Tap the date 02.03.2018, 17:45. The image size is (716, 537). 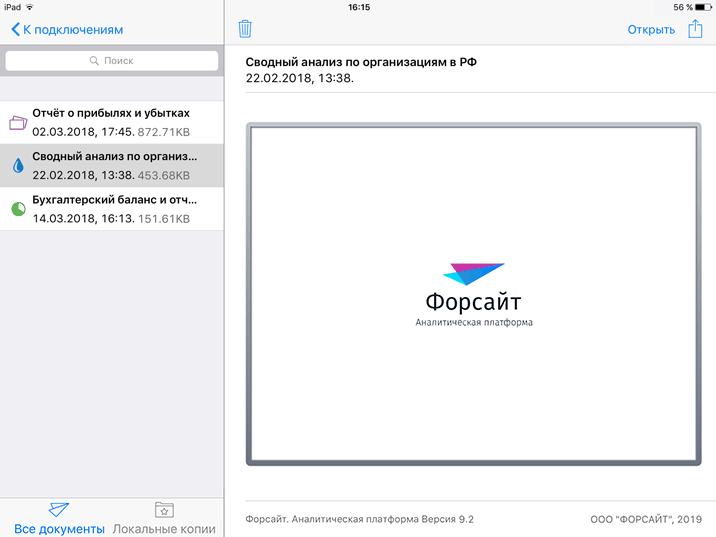84,132
